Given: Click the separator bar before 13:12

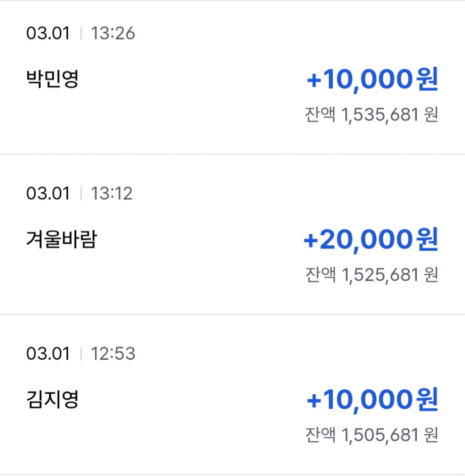Looking at the screenshot, I should click(81, 193).
